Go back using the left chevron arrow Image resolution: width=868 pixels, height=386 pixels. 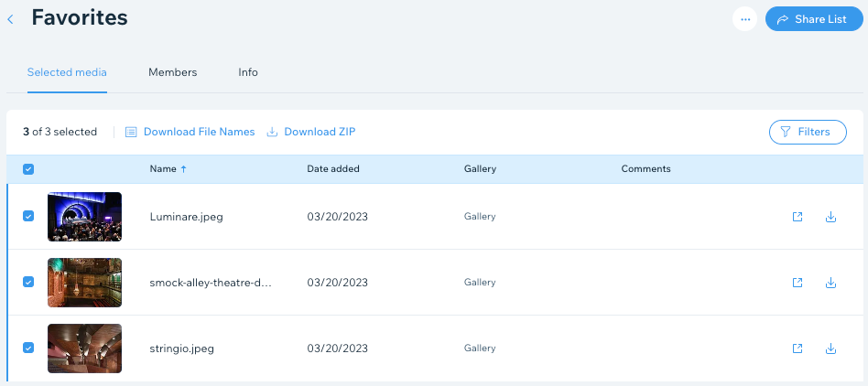[10, 19]
